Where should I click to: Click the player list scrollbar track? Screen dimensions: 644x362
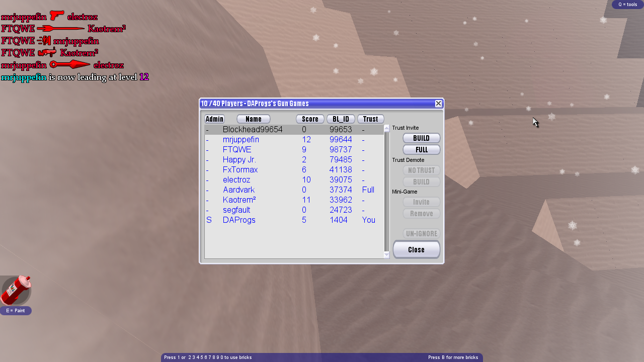(x=387, y=192)
